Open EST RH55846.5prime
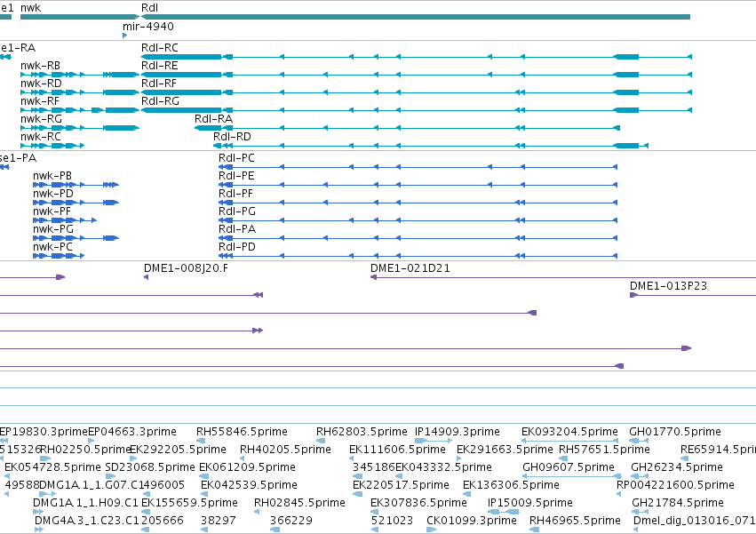The image size is (756, 534). click(x=242, y=432)
